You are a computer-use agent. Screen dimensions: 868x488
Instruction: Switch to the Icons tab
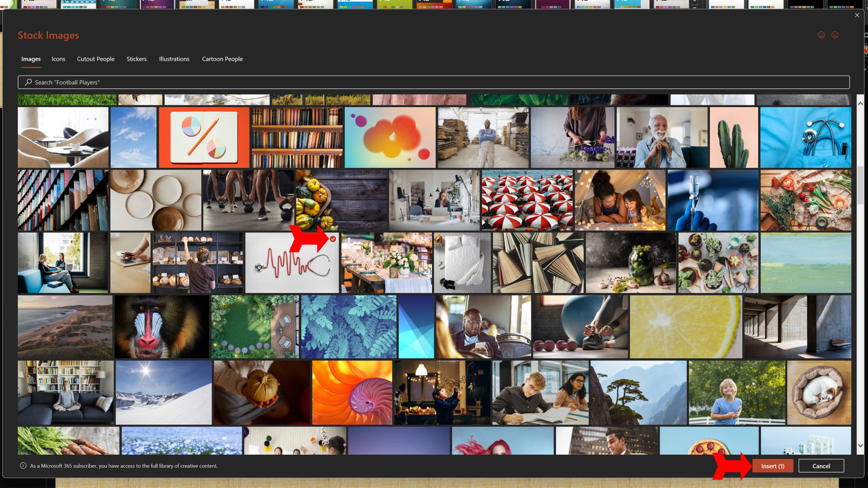pyautogui.click(x=58, y=59)
